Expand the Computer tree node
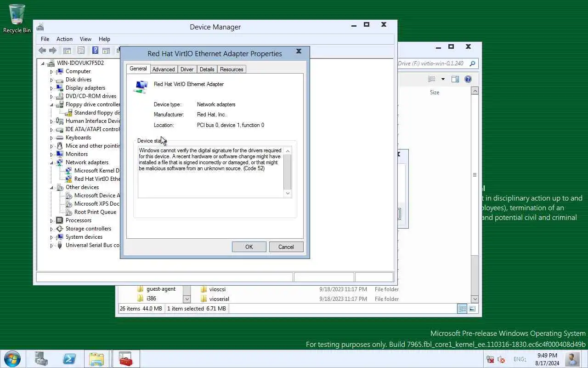588x368 pixels. click(x=51, y=72)
